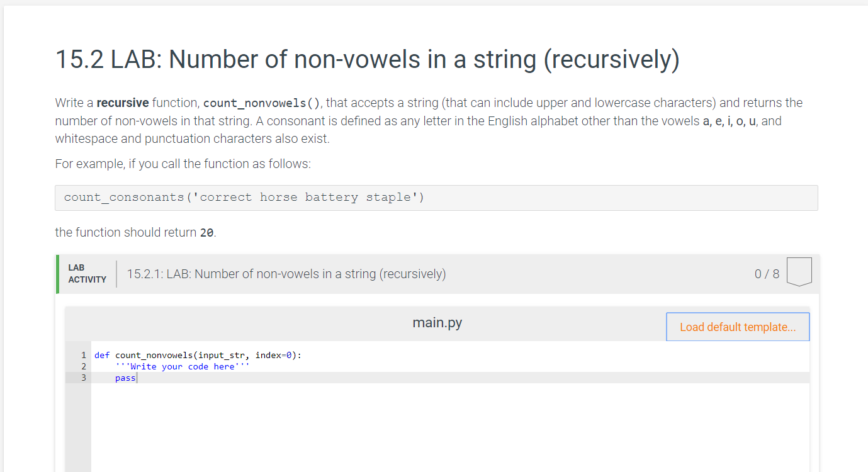Select the main.py tab
This screenshot has height=472, width=868.
click(x=437, y=322)
